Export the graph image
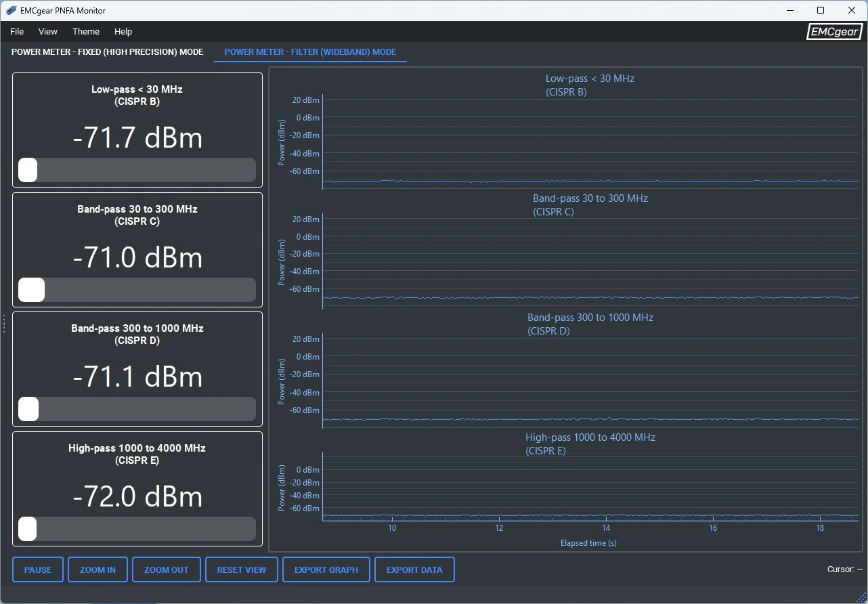 [326, 569]
